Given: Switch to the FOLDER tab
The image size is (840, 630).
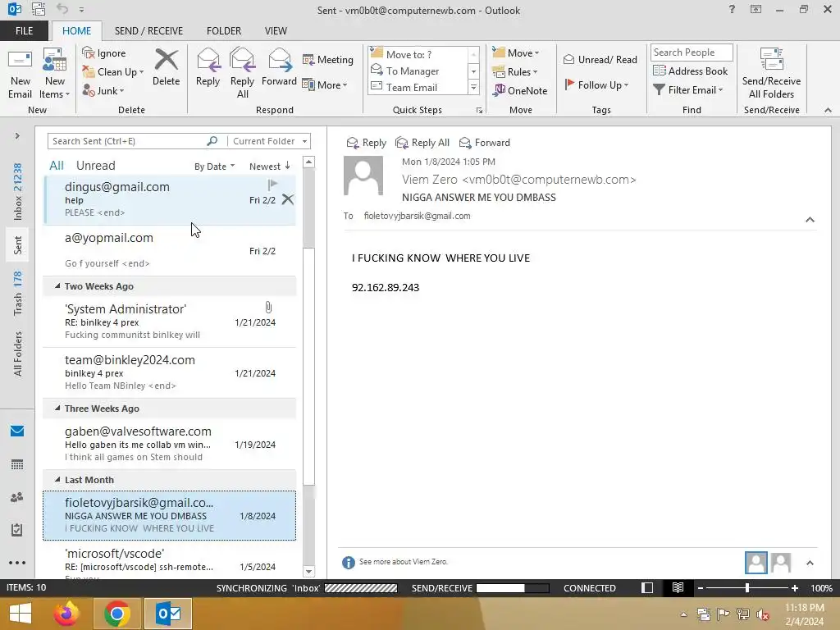Looking at the screenshot, I should point(224,30).
